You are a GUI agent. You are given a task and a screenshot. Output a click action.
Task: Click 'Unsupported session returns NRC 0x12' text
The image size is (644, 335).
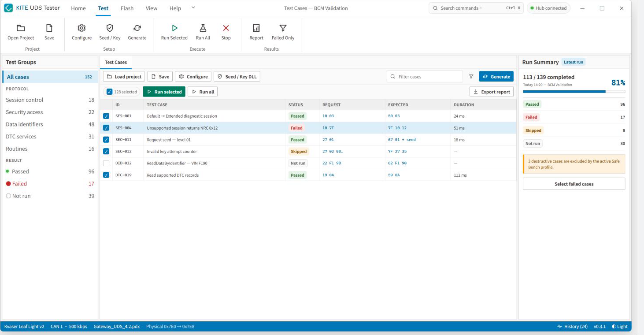[x=182, y=128]
